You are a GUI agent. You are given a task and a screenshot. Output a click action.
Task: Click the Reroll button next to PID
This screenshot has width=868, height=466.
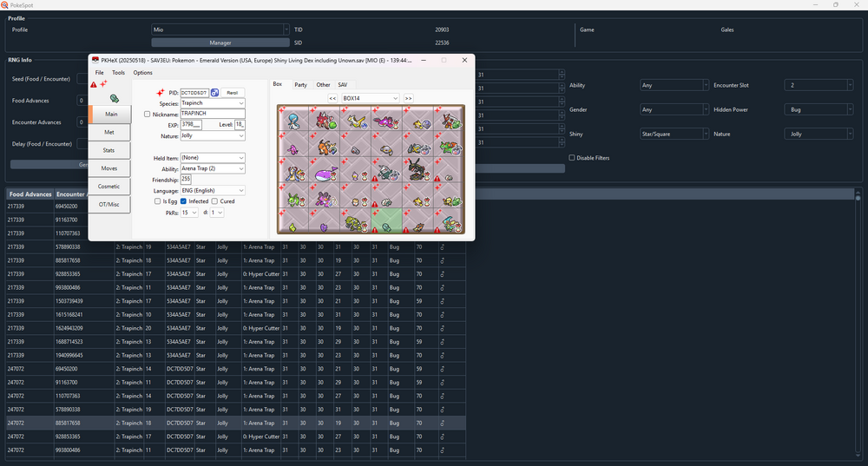pyautogui.click(x=232, y=92)
